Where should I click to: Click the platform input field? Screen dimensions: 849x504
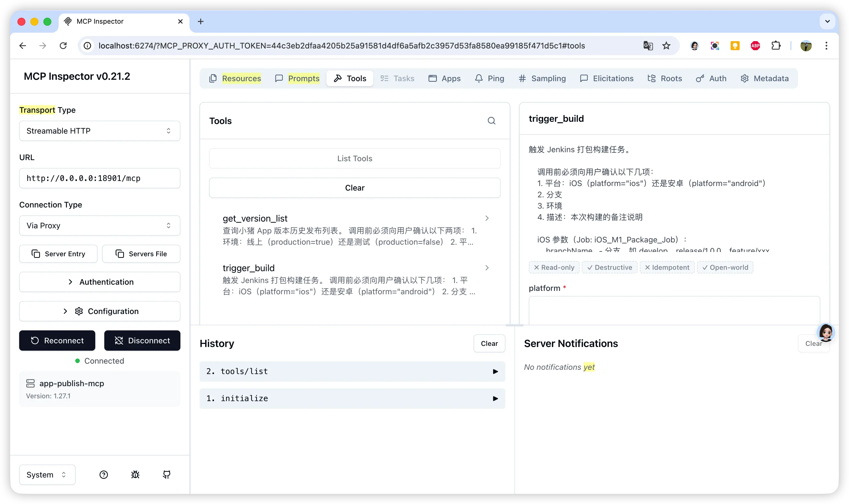click(674, 310)
